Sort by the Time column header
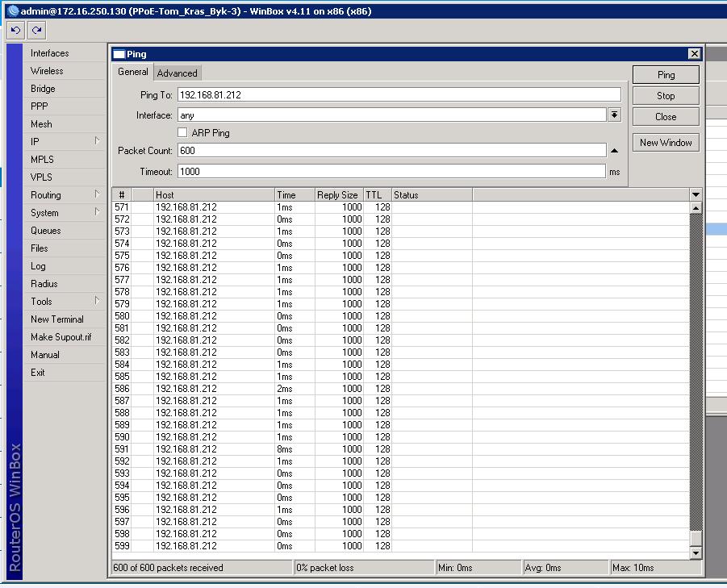The width and height of the screenshot is (727, 588). coord(295,194)
